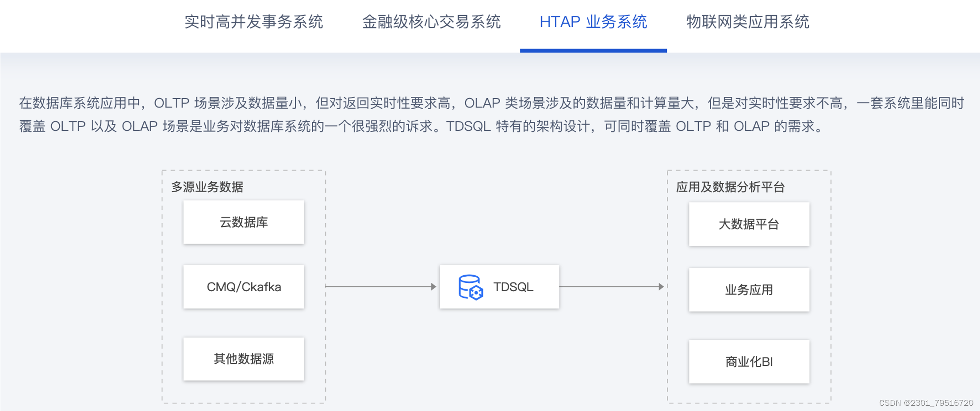Image resolution: width=980 pixels, height=411 pixels.
Task: Click the TDSQL label text
Action: click(x=513, y=287)
